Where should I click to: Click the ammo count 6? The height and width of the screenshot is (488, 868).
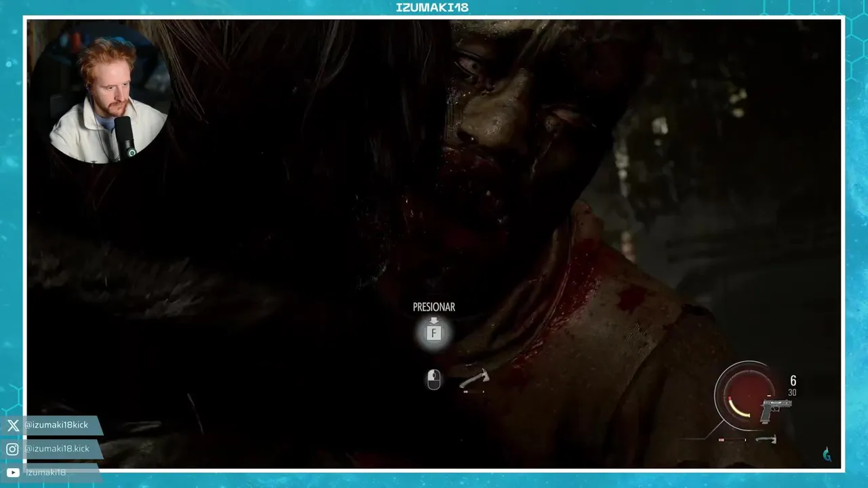[793, 381]
